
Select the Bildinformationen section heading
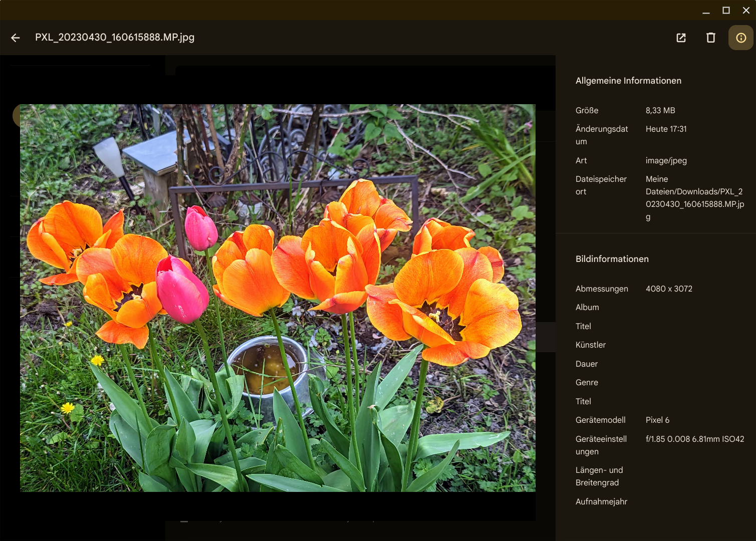pyautogui.click(x=612, y=259)
